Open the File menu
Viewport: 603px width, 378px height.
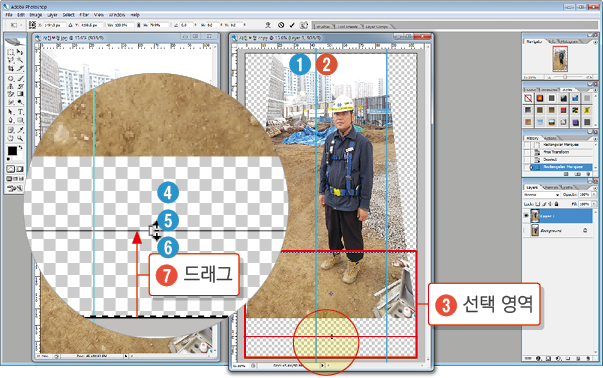click(x=9, y=15)
